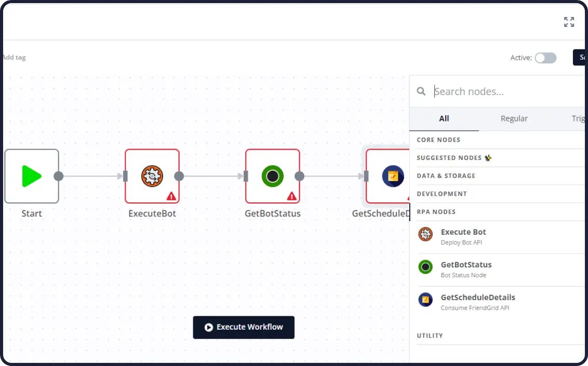588x366 pixels.
Task: Expand the Development category
Action: (500, 194)
